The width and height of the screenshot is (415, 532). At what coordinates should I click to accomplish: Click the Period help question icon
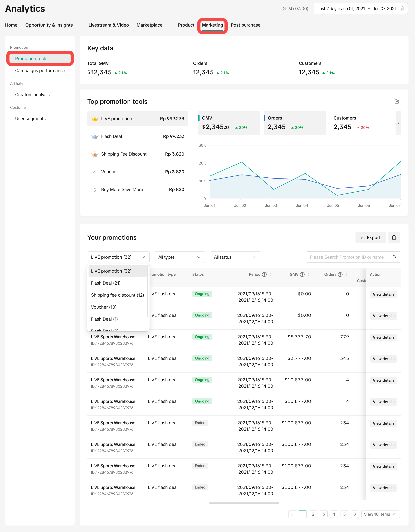tap(264, 274)
